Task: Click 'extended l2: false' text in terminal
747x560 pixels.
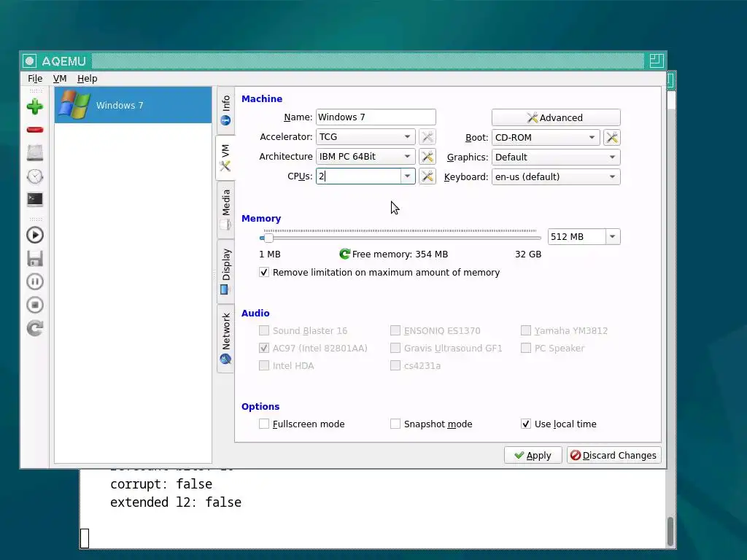Action: point(176,502)
